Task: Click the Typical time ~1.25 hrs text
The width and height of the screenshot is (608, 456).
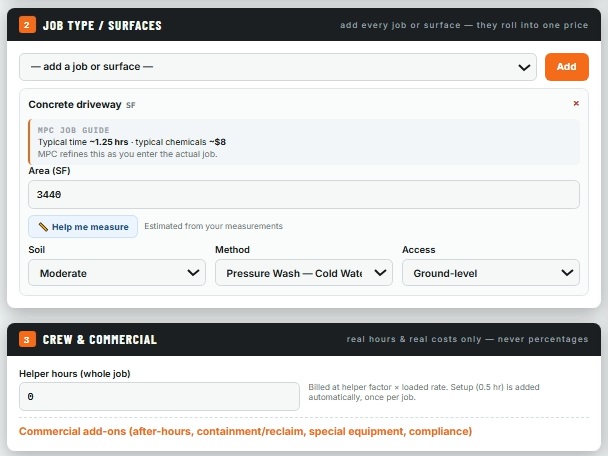Action: coord(83,142)
